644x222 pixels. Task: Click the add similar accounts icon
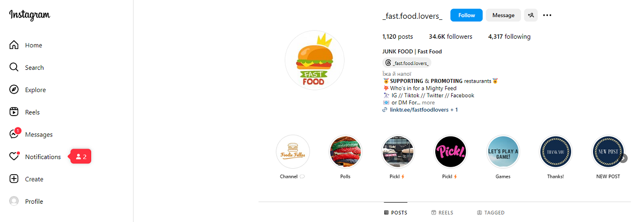[531, 15]
